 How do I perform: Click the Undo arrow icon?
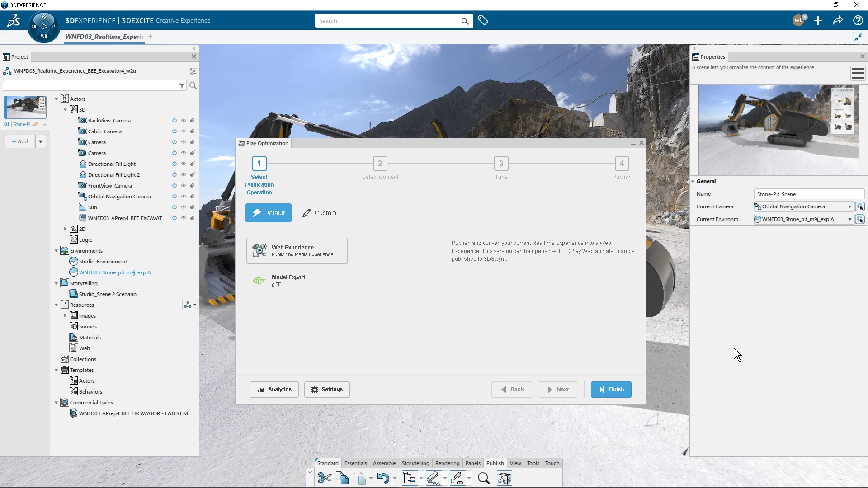[x=382, y=478]
